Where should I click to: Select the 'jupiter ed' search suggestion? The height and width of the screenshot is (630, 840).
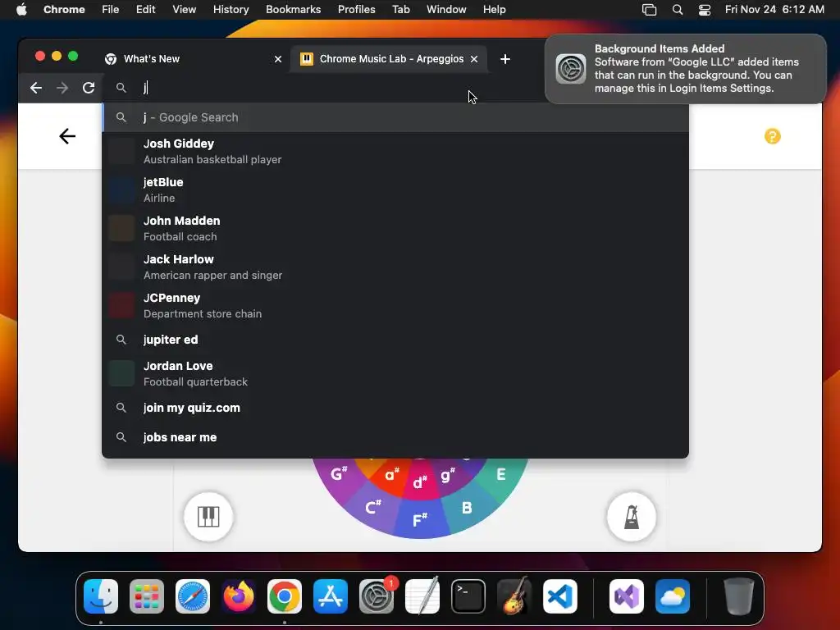click(395, 340)
